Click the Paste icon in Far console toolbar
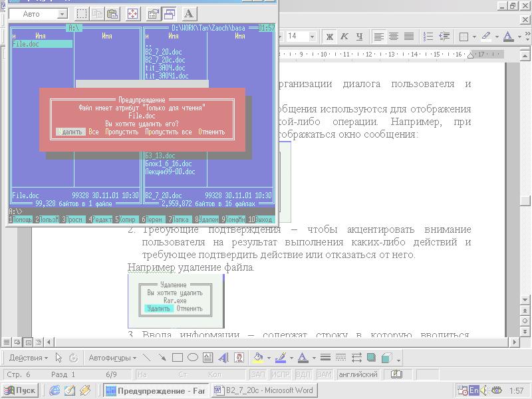The height and width of the screenshot is (399, 532). tap(112, 14)
